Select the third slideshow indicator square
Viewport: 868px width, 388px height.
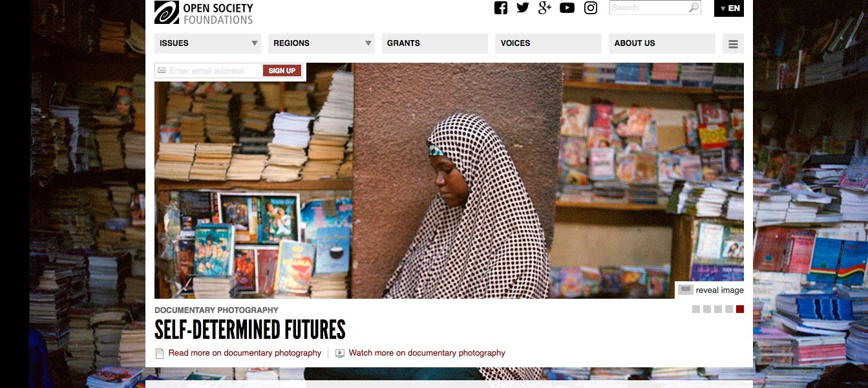[x=718, y=309]
